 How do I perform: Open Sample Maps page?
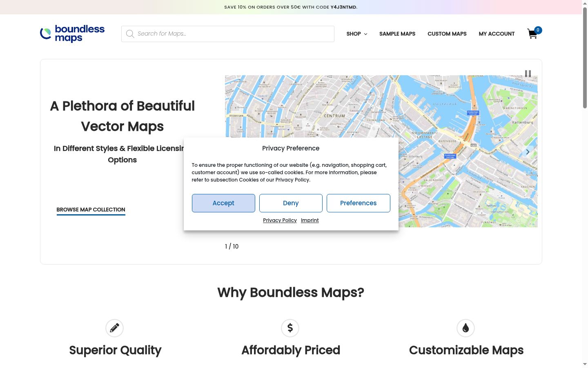pyautogui.click(x=397, y=34)
